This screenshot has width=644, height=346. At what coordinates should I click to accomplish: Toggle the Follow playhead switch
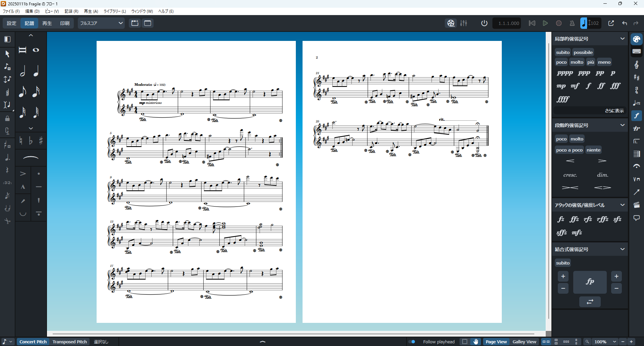point(412,342)
